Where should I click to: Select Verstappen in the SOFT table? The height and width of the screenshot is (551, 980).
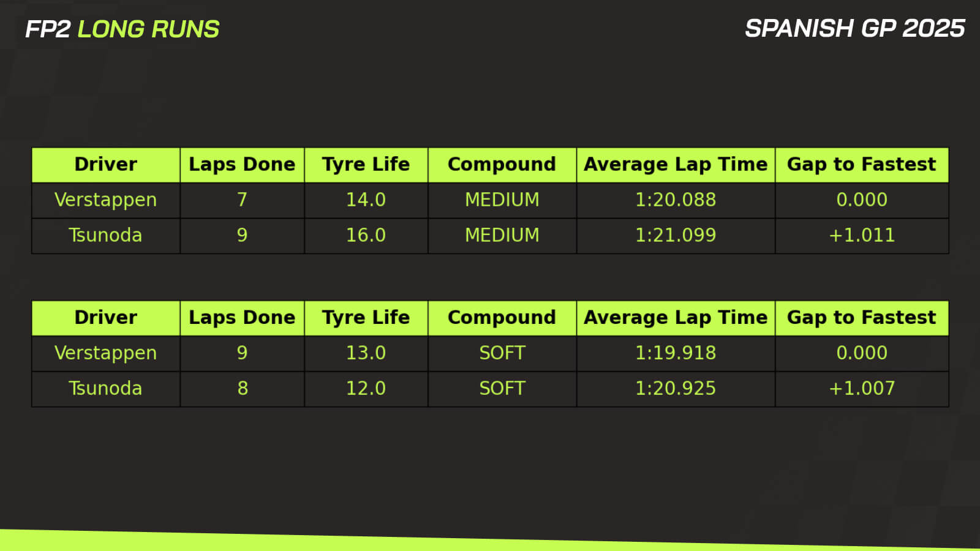point(105,353)
